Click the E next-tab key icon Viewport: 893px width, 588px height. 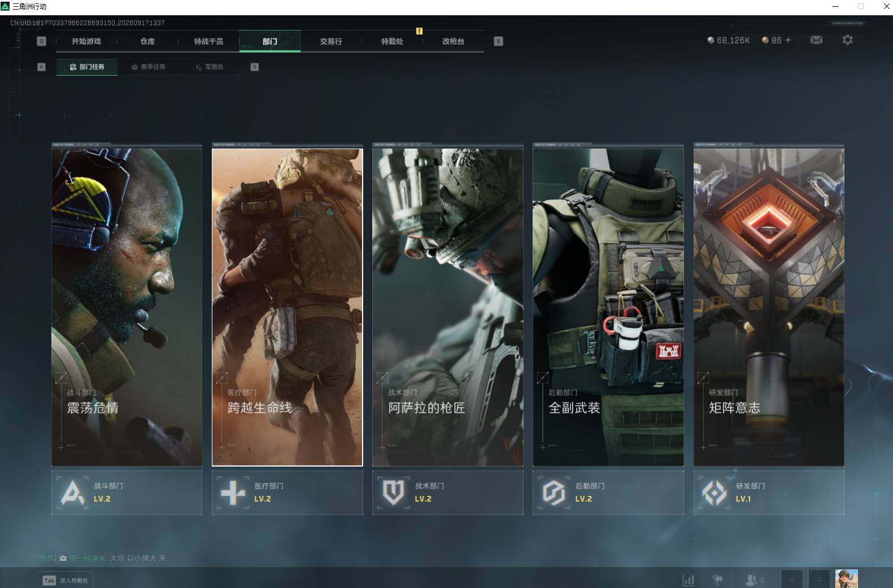[x=498, y=41]
